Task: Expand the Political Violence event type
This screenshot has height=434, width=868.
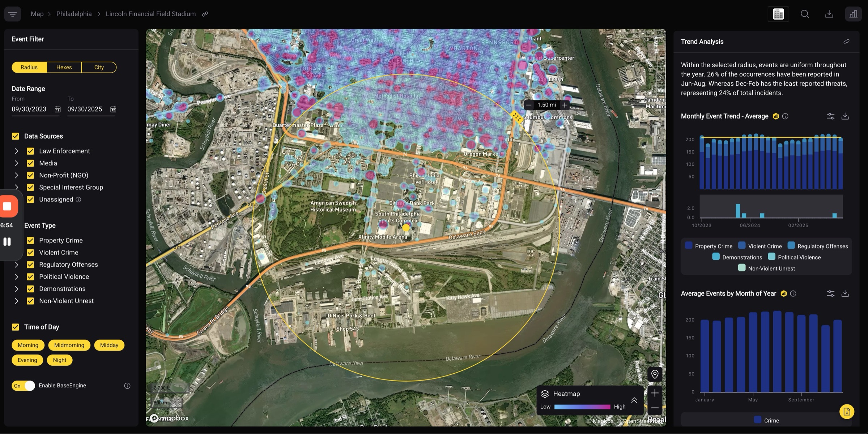Action: pos(17,277)
